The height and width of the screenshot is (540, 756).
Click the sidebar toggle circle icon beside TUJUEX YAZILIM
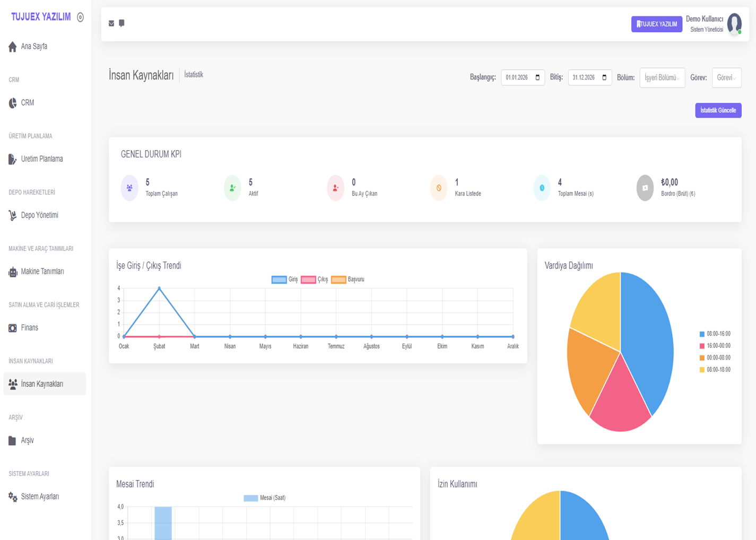coord(80,17)
